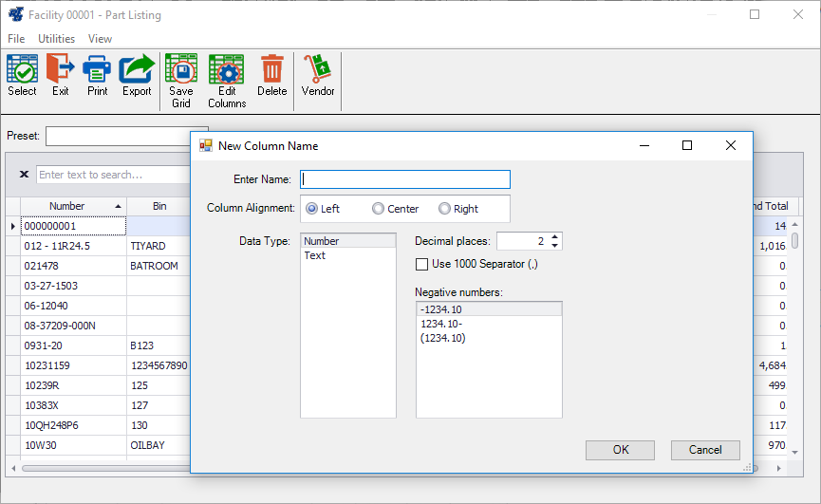Open the Utilities menu
The image size is (821, 504).
coord(56,39)
